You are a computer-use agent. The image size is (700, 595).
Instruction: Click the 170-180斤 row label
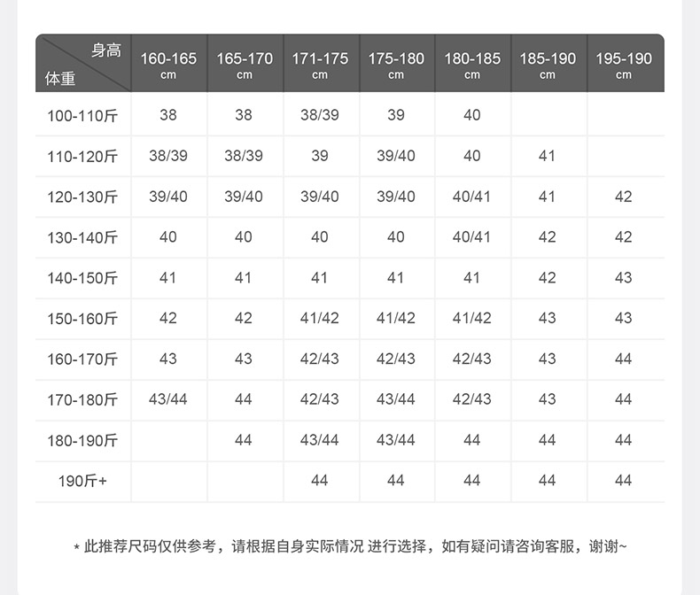[82, 400]
